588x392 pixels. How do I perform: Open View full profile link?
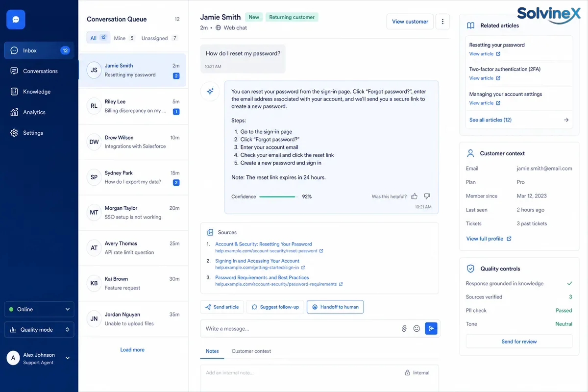[x=489, y=239]
